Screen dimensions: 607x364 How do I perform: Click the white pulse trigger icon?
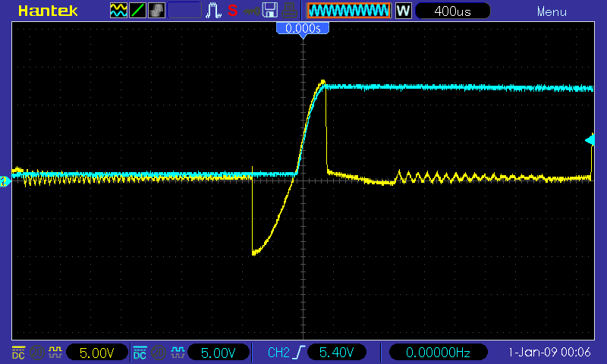(215, 11)
